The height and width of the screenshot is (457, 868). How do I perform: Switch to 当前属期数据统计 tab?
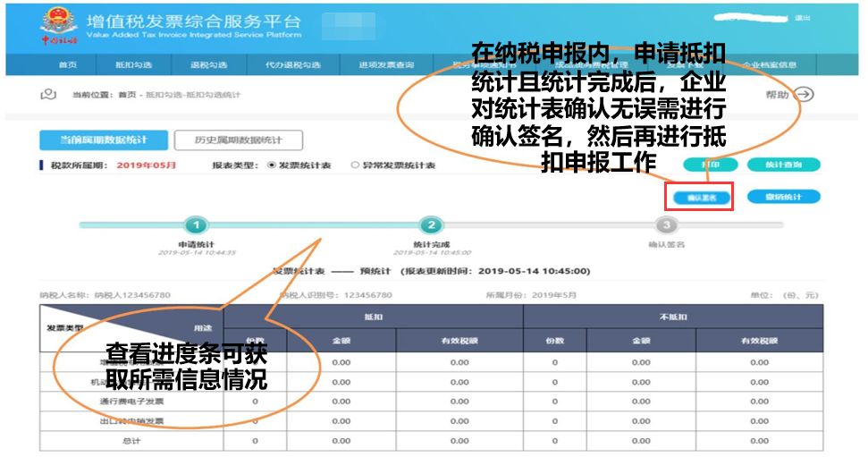coord(103,140)
